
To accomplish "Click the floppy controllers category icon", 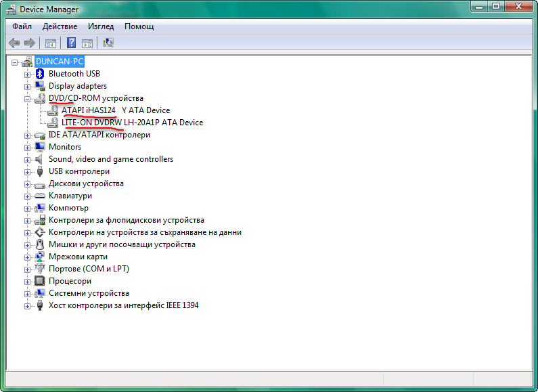I will coord(40,220).
